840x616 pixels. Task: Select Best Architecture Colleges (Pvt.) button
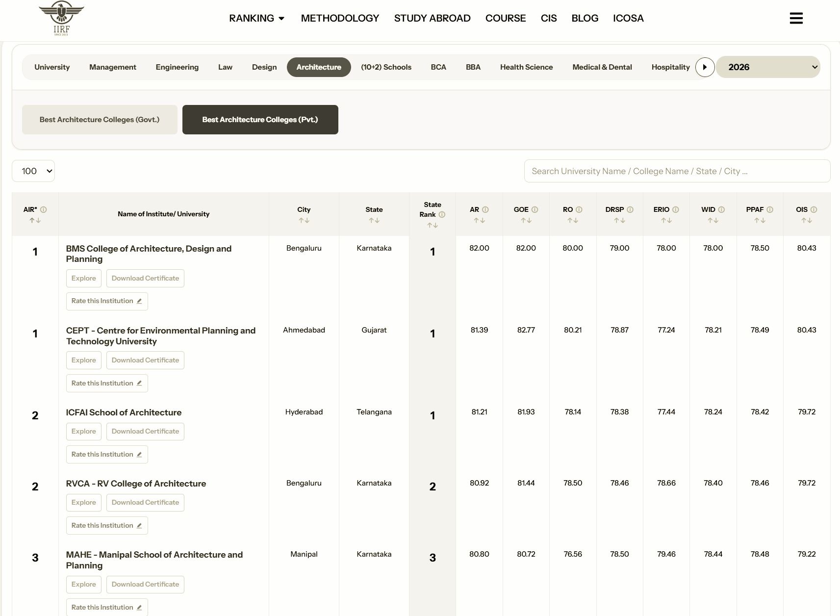[x=260, y=120]
